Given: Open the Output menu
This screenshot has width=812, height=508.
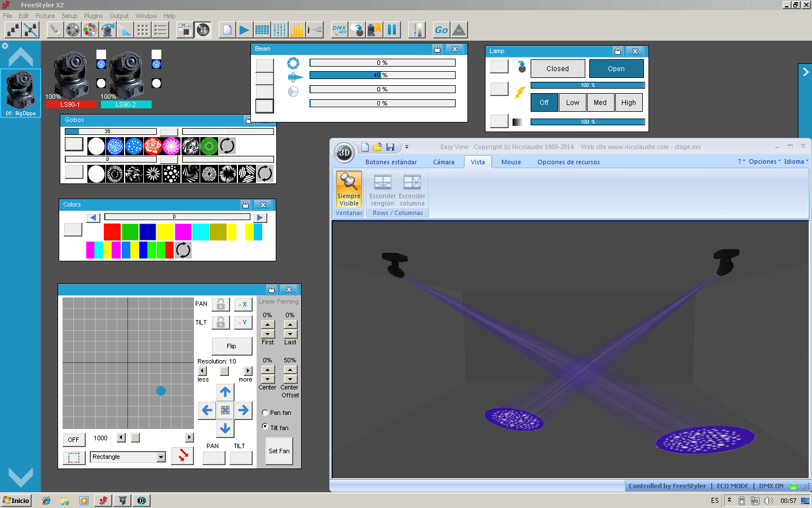Looking at the screenshot, I should [x=119, y=16].
